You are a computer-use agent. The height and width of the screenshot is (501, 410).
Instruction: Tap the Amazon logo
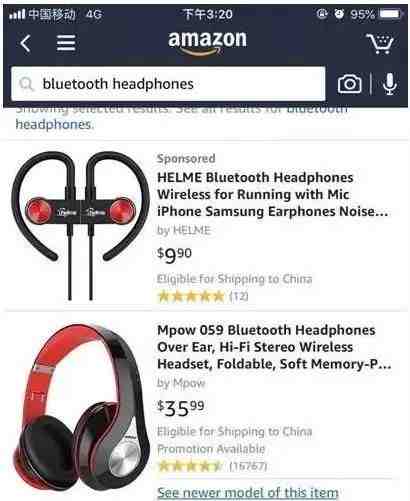click(x=207, y=43)
